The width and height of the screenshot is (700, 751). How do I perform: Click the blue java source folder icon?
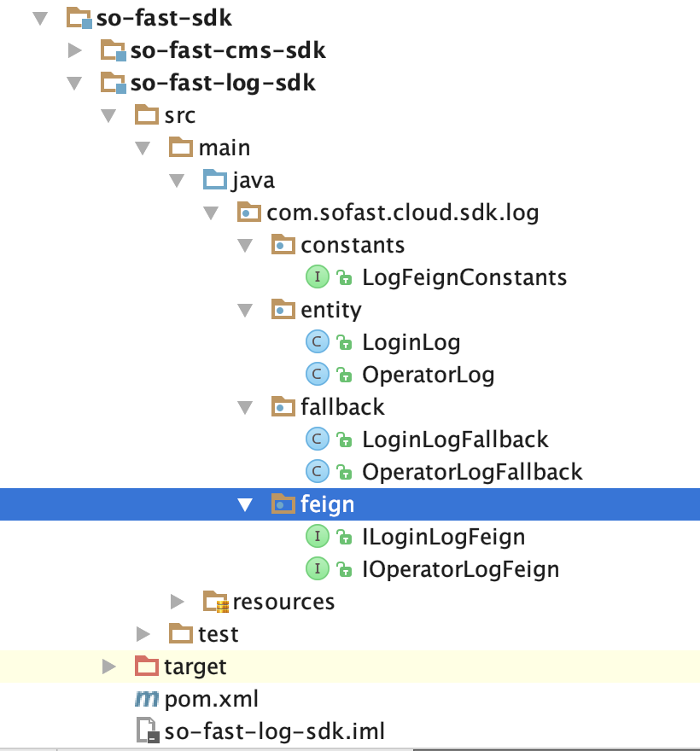point(215,180)
